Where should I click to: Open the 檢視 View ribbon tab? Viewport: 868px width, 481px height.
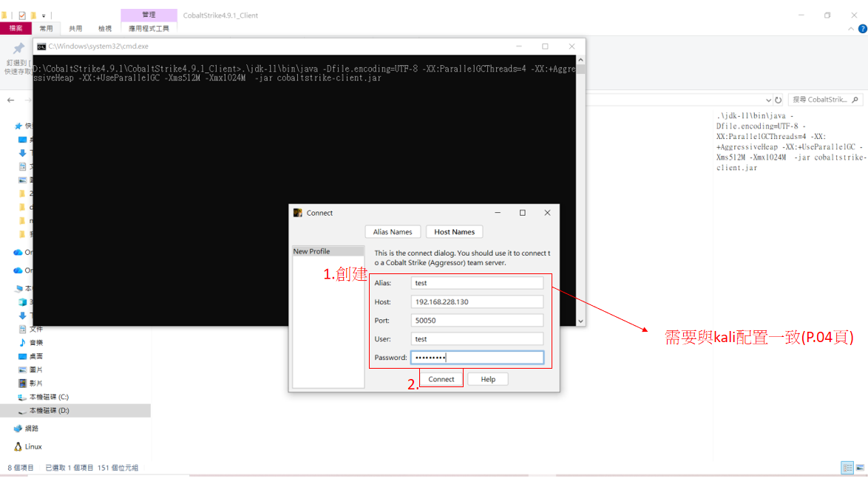click(x=105, y=28)
